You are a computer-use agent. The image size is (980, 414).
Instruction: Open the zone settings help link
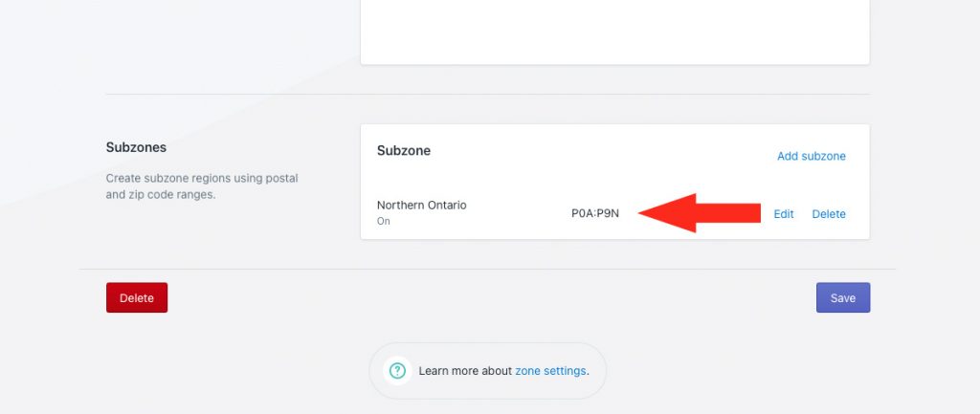(x=550, y=371)
